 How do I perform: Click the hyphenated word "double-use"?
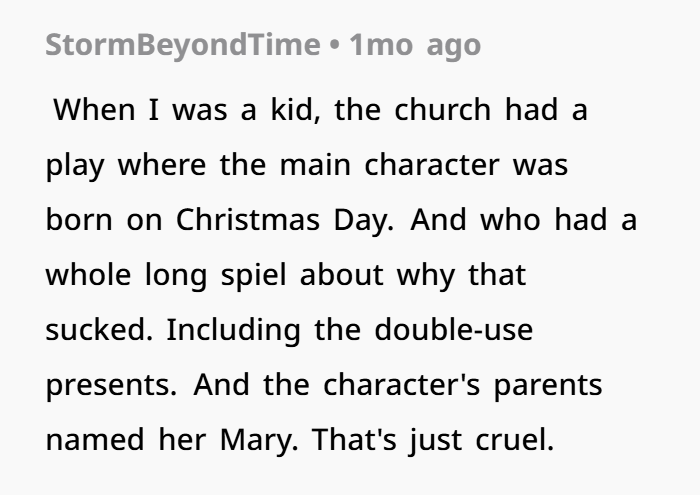click(x=453, y=330)
